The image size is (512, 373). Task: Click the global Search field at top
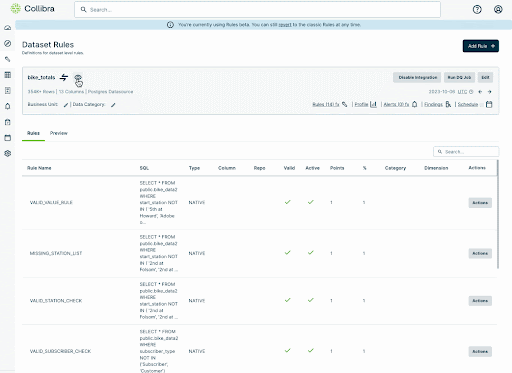point(257,10)
